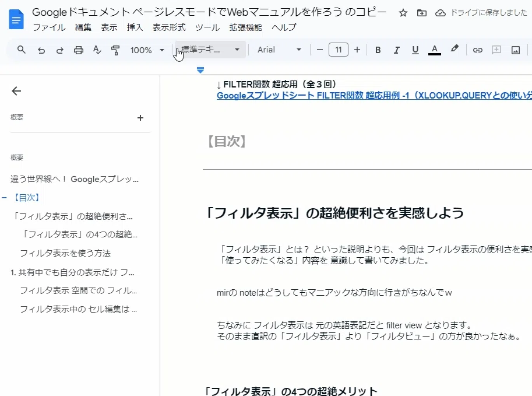Open the highlight color picker

455,49
